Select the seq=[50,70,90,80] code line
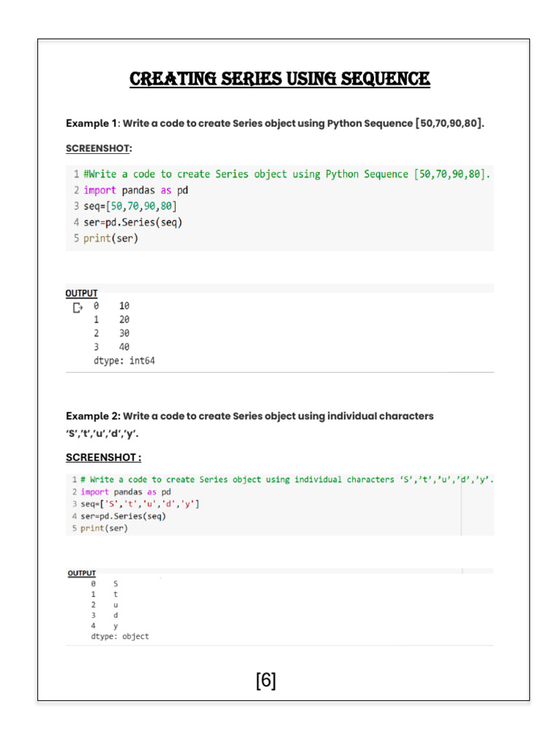The image size is (560, 747). (x=131, y=206)
